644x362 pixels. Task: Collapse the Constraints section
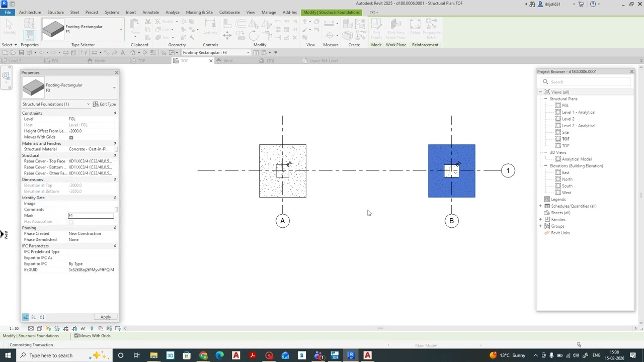pos(115,113)
